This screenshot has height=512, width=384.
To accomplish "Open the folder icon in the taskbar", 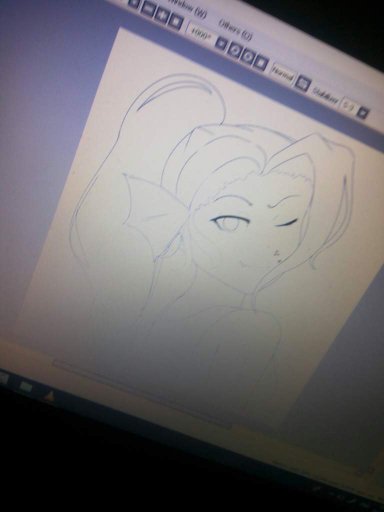I will (26, 387).
